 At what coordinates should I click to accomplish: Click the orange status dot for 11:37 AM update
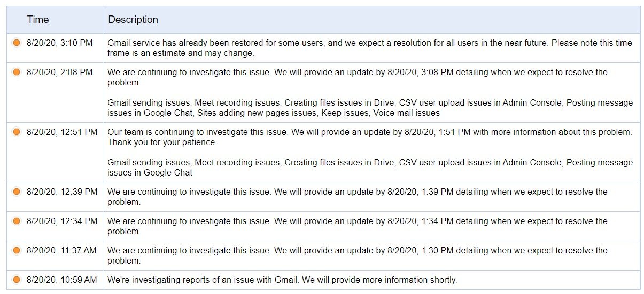point(16,250)
